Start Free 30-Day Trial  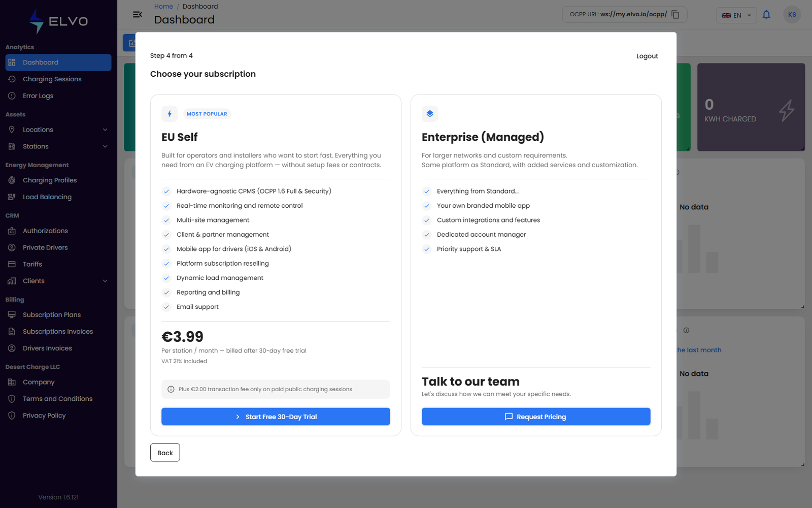pos(276,417)
